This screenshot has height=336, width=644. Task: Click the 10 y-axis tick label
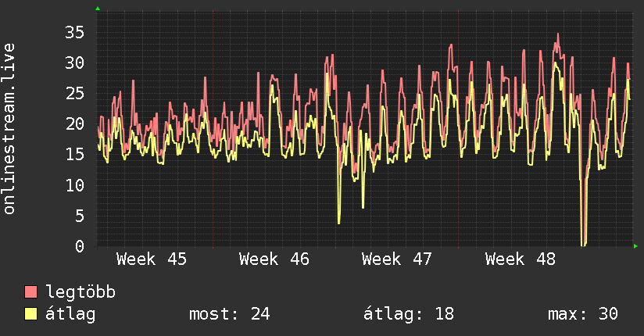74,186
